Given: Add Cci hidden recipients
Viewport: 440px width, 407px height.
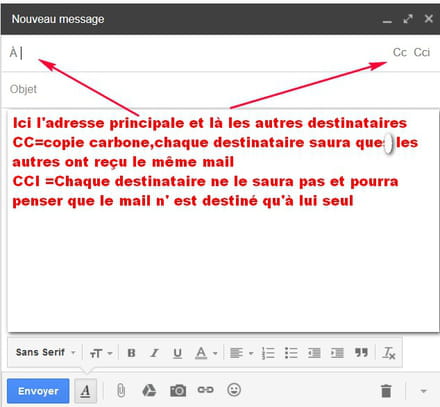Looking at the screenshot, I should click(x=422, y=52).
